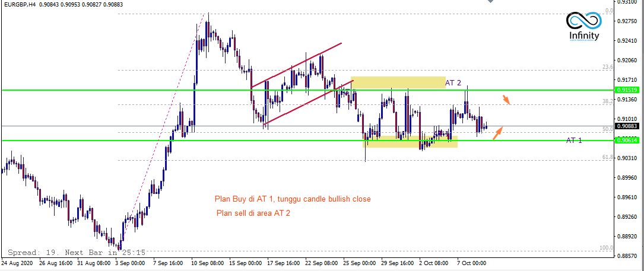
Task: Click 0.90310 on the price axis
Action: click(626, 158)
